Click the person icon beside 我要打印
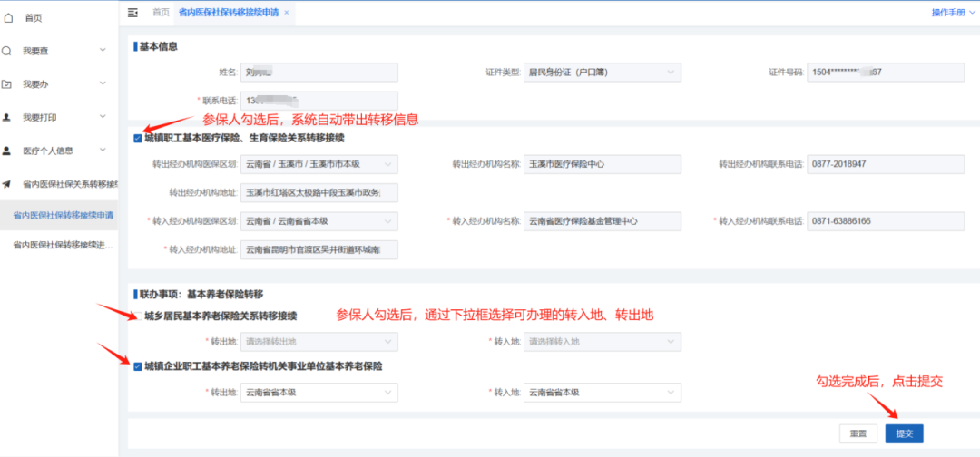The height and width of the screenshot is (457, 980). 6,117
